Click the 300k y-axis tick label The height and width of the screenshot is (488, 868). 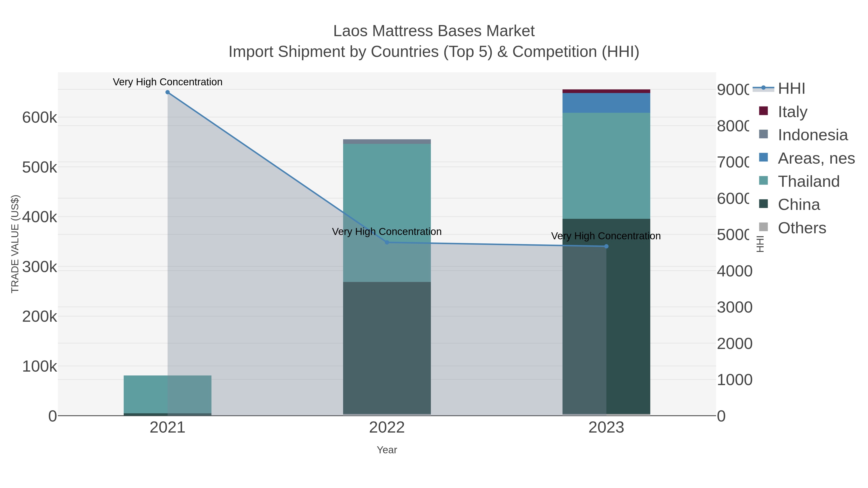pos(40,267)
